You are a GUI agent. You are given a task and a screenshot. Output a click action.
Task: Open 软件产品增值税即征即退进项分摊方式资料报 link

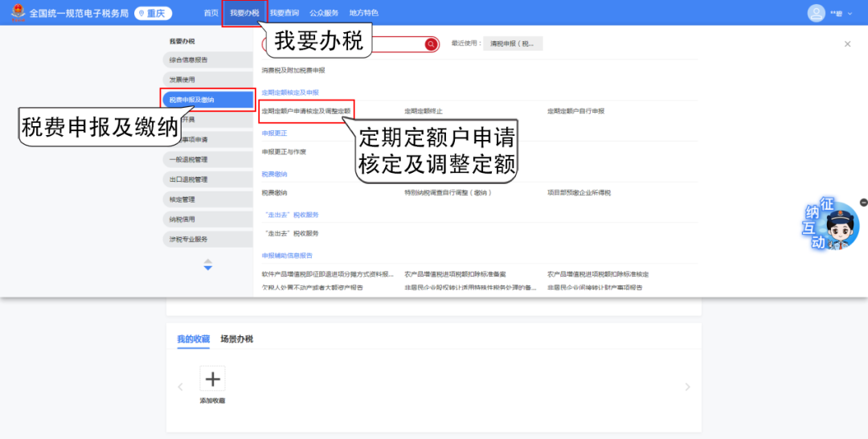328,275
